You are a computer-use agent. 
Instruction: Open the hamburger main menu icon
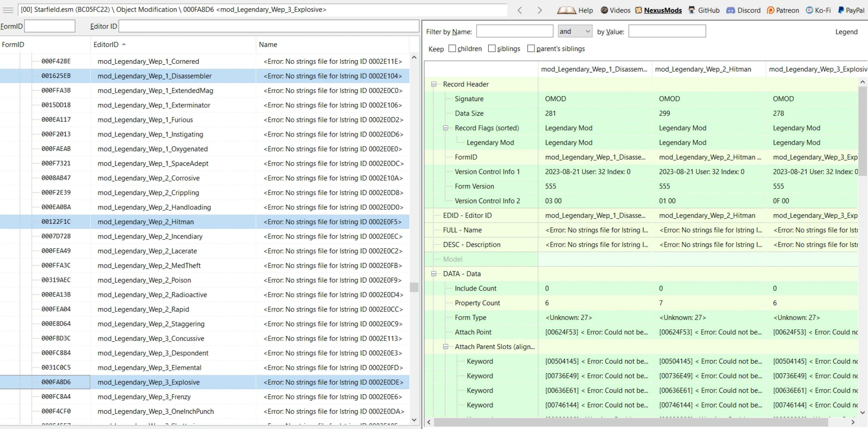(x=8, y=10)
